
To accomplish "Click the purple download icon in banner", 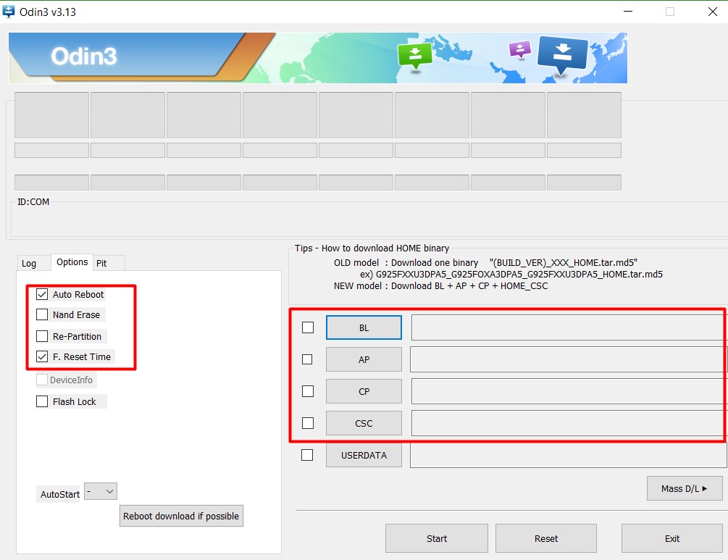I will (x=520, y=49).
